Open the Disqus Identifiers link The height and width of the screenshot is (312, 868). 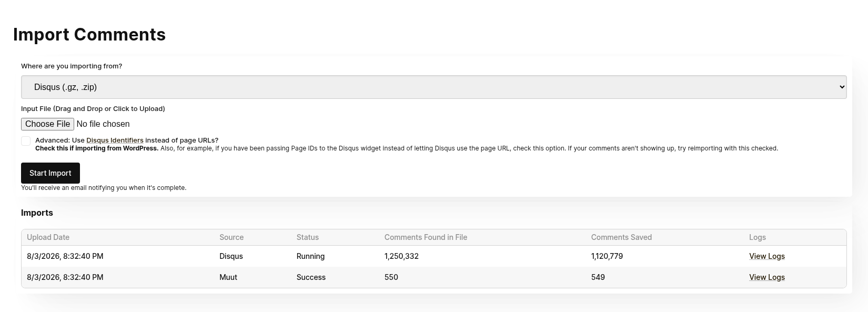pos(115,140)
